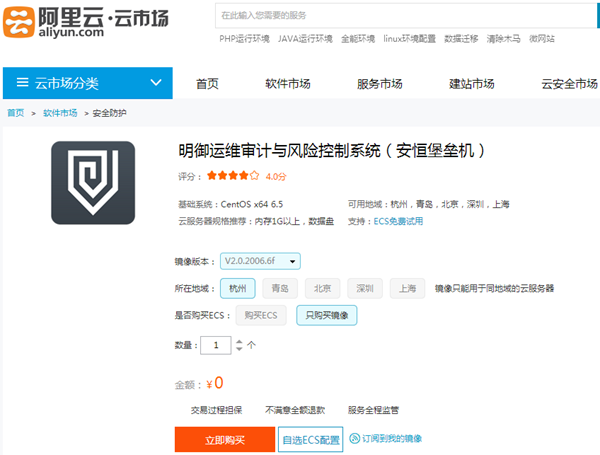The image size is (600, 455).
Task: Click the shield product logo thumbnail
Action: point(93,183)
